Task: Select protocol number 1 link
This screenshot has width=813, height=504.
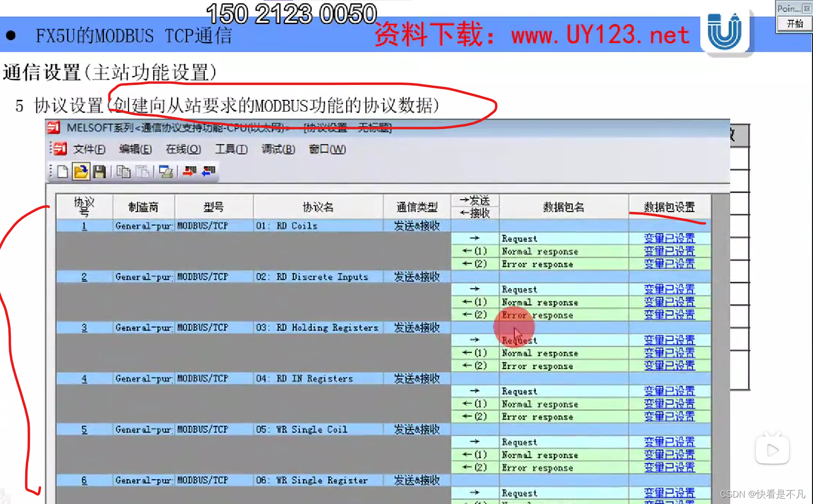Action: (x=84, y=226)
